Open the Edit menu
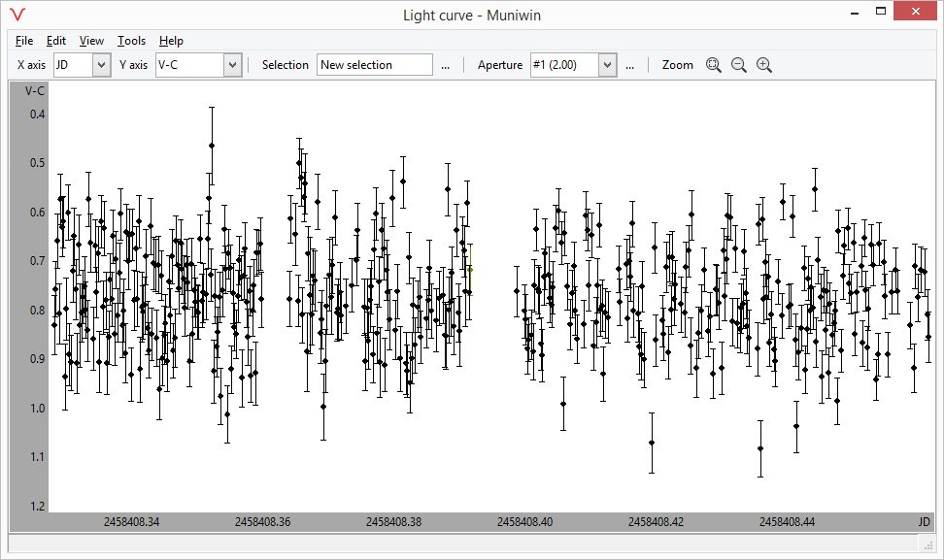Screen dimensions: 944x560 [56, 41]
